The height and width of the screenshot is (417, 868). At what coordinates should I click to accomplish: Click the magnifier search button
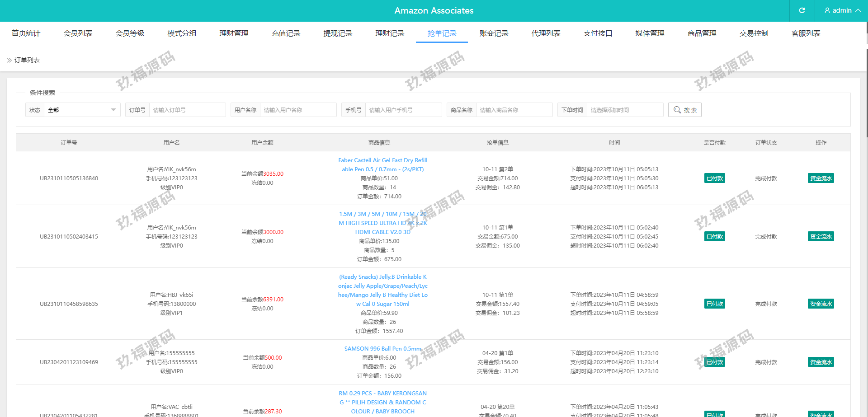[684, 110]
